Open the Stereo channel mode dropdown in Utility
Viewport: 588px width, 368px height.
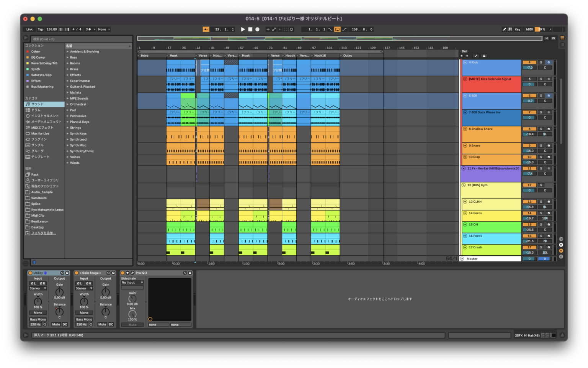(38, 288)
